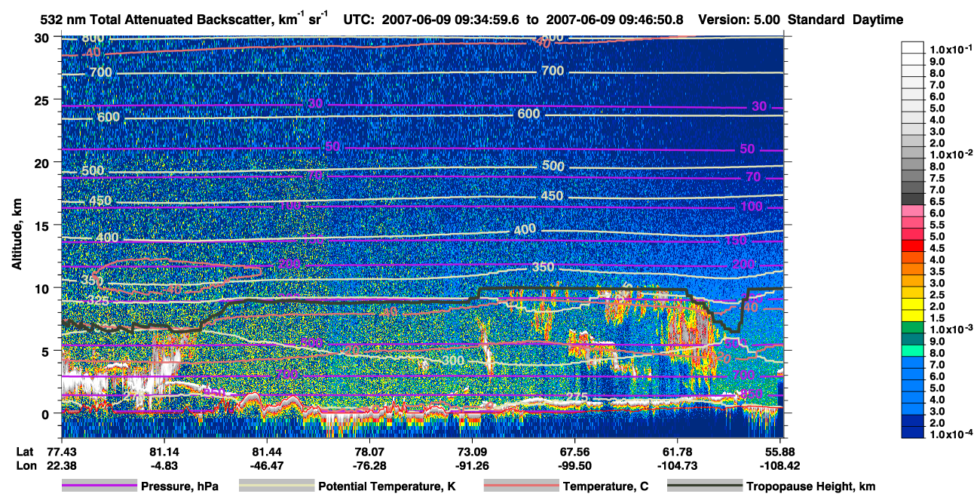Click the latitude value '78.07'
The width and height of the screenshot is (980, 503).
[x=369, y=452]
